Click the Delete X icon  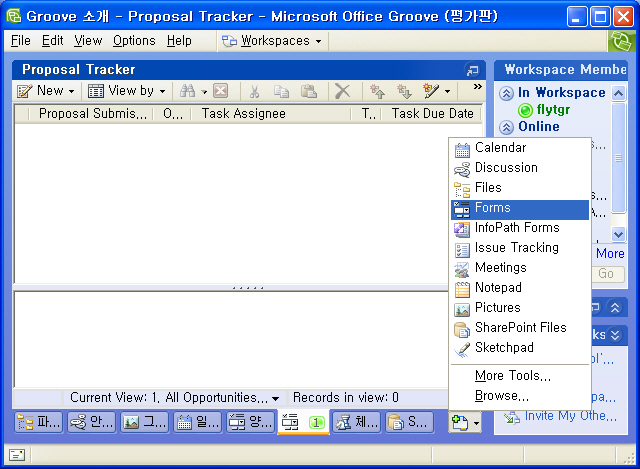coord(342,91)
